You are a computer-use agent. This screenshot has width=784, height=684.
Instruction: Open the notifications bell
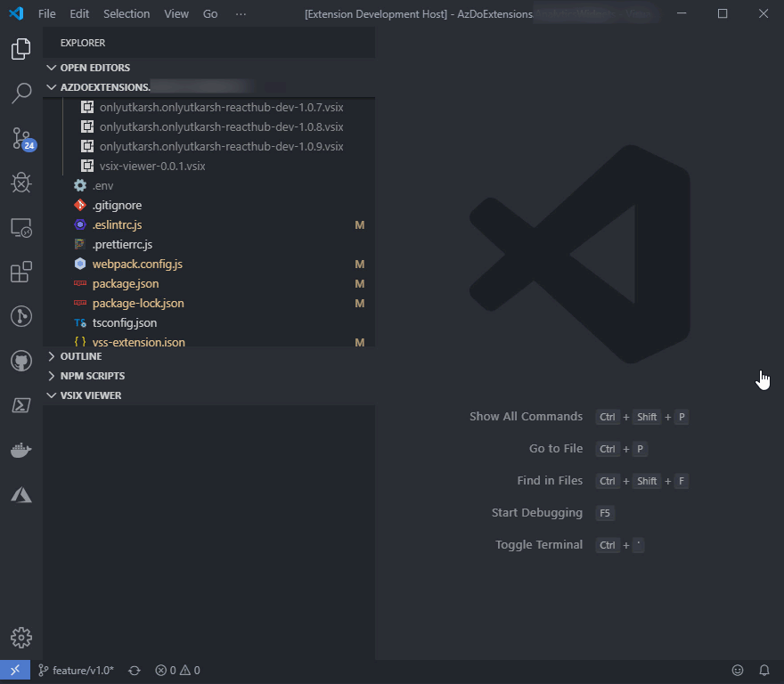[764, 670]
